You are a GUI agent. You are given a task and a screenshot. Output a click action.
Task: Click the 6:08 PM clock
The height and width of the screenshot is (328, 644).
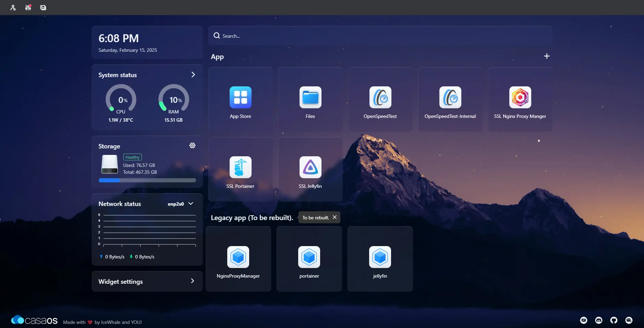(119, 38)
